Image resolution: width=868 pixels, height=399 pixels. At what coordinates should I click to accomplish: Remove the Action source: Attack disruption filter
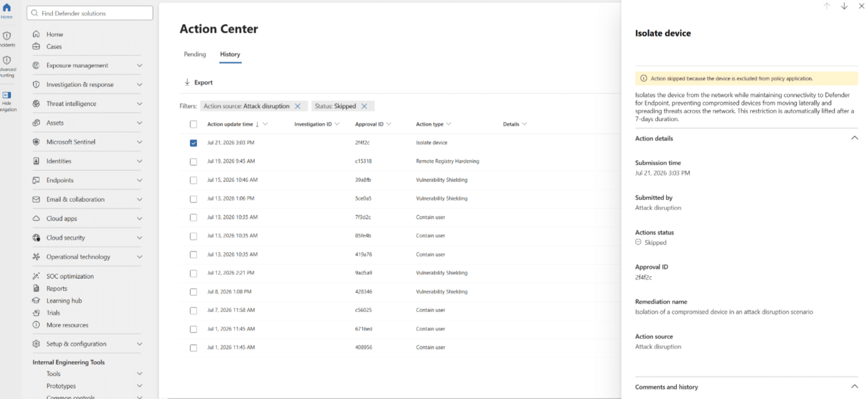click(298, 106)
